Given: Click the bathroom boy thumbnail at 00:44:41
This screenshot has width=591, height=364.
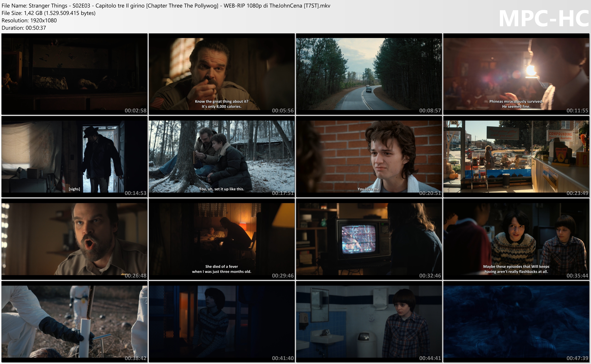Looking at the screenshot, I should click(x=369, y=321).
